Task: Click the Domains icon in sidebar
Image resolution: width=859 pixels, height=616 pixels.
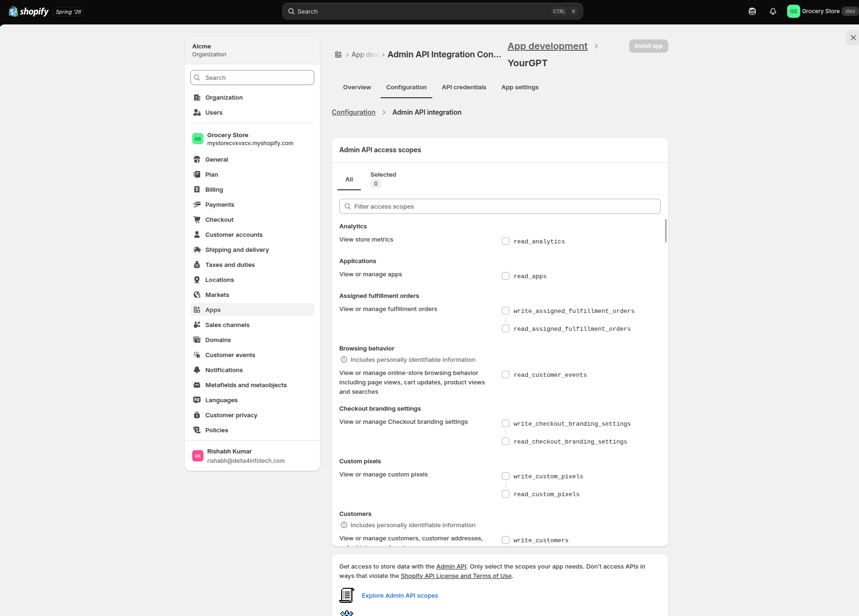Action: [x=197, y=340]
